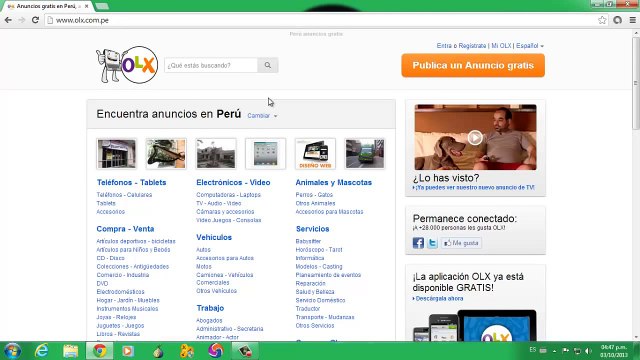Show hidden tray icons arrow

point(554,351)
